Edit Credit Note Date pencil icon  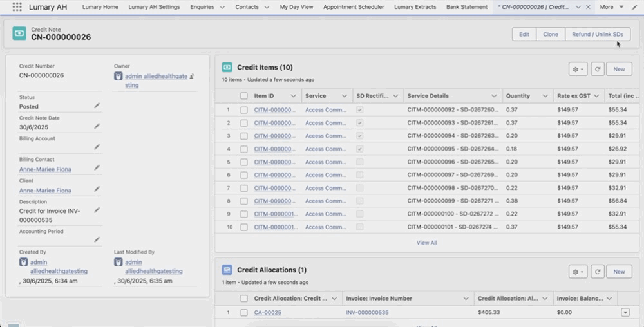(97, 126)
